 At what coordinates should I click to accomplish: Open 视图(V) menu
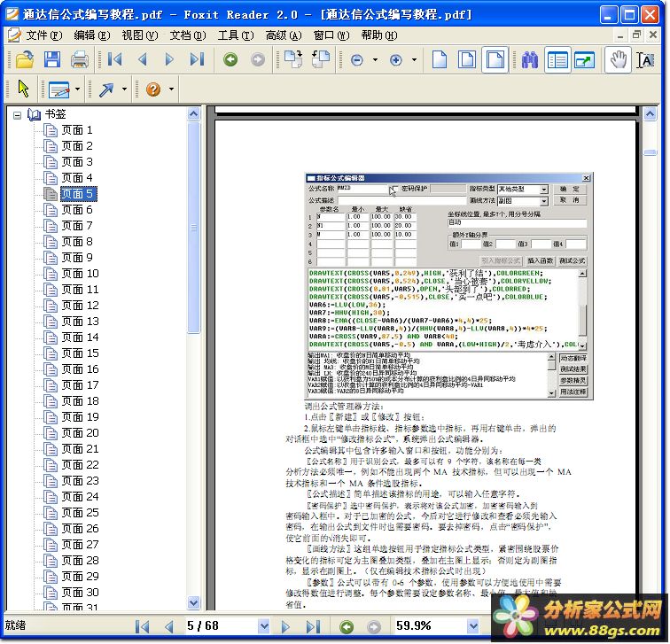click(x=140, y=35)
